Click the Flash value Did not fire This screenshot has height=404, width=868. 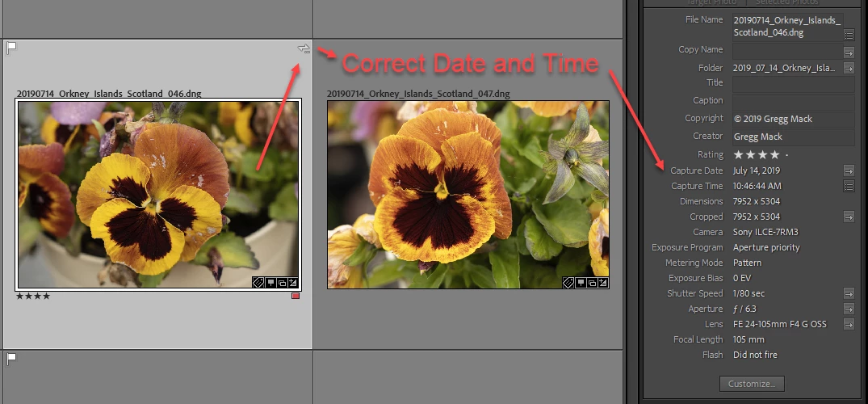click(x=755, y=355)
